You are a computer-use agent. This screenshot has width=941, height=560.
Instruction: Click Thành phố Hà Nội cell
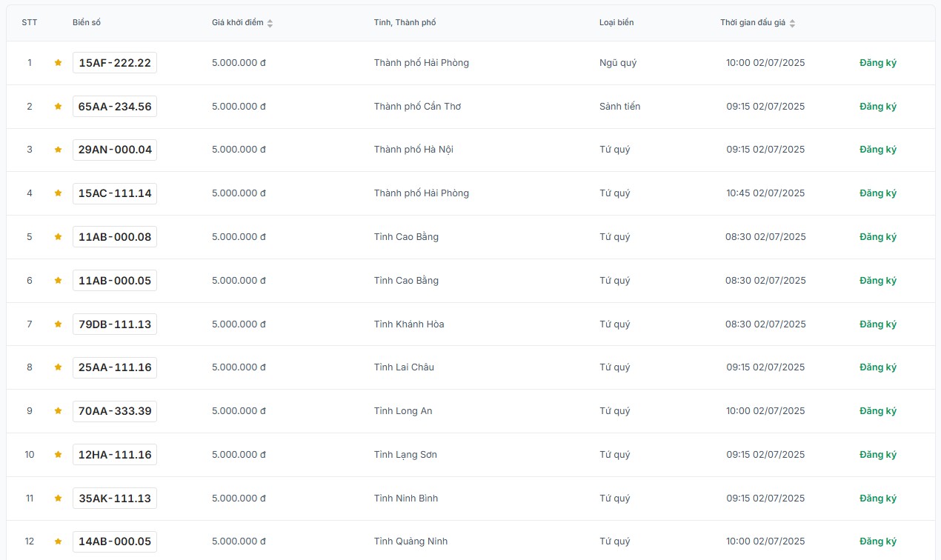point(413,150)
